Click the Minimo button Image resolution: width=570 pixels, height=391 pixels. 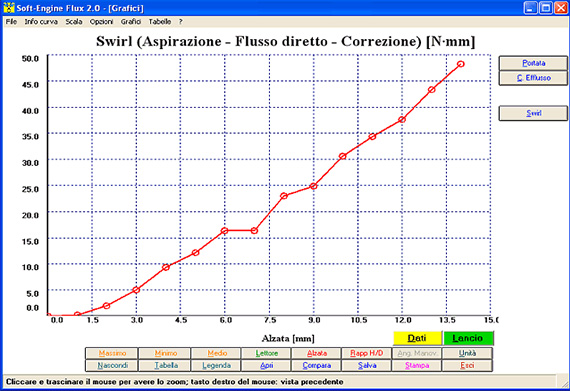165,353
